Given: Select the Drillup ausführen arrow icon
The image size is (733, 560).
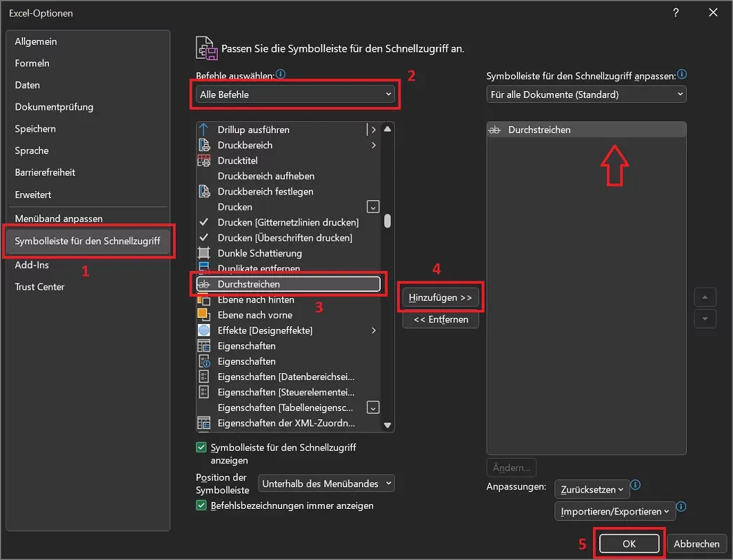Looking at the screenshot, I should point(204,129).
